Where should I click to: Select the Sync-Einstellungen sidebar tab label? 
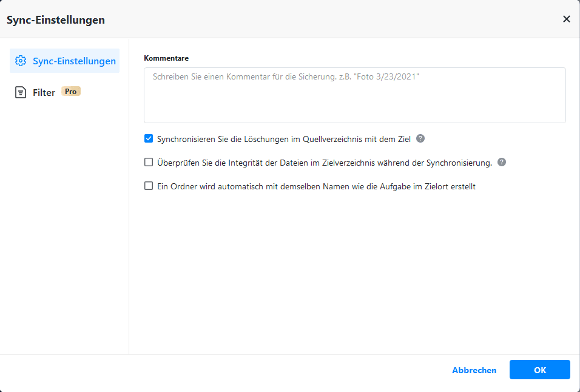74,61
